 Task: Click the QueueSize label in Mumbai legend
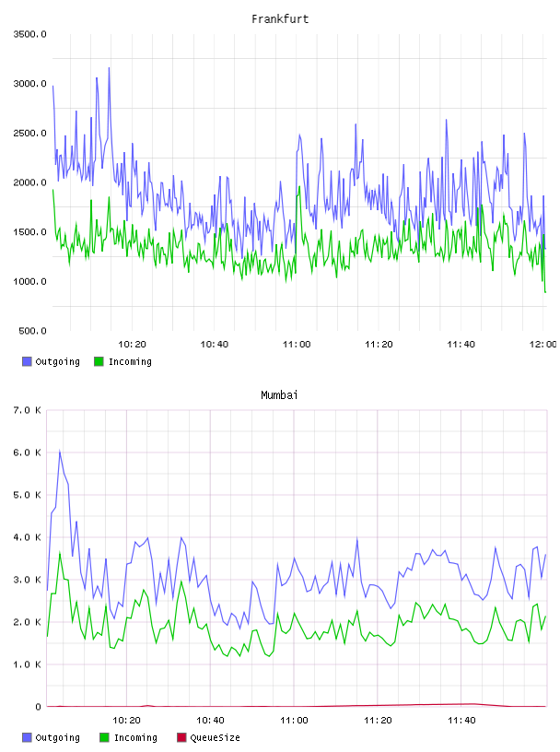click(x=215, y=738)
